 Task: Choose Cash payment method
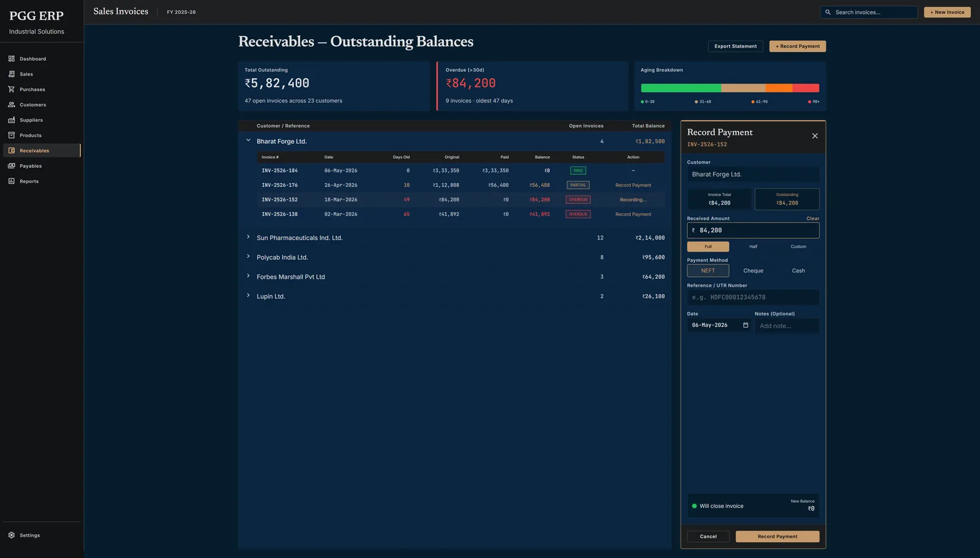coord(798,271)
